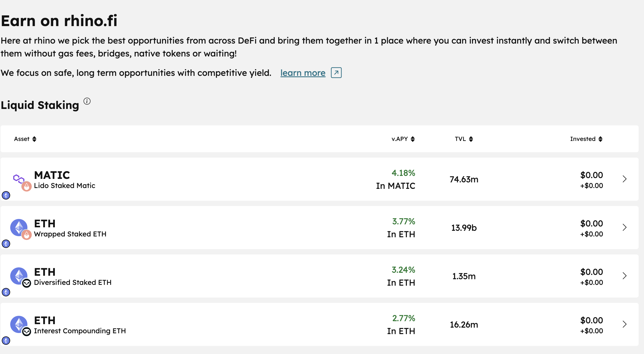Open Wrapped Staked ETH via right chevron
This screenshot has height=354, width=644.
(625, 228)
